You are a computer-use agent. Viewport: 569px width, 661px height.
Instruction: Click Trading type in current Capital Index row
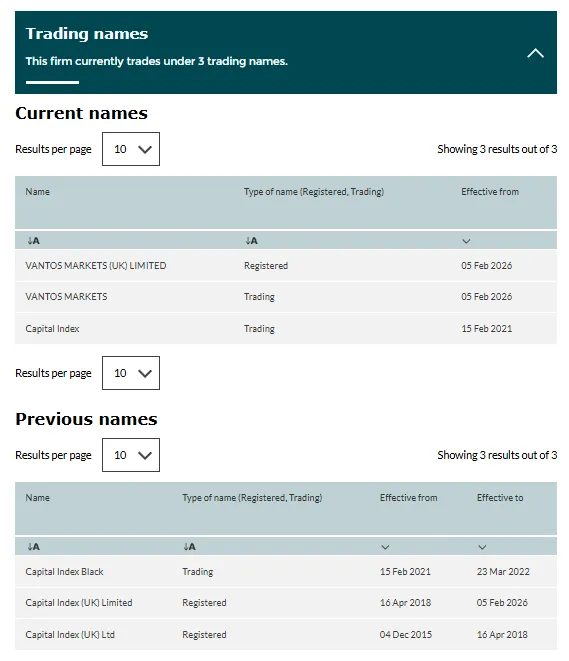[259, 328]
